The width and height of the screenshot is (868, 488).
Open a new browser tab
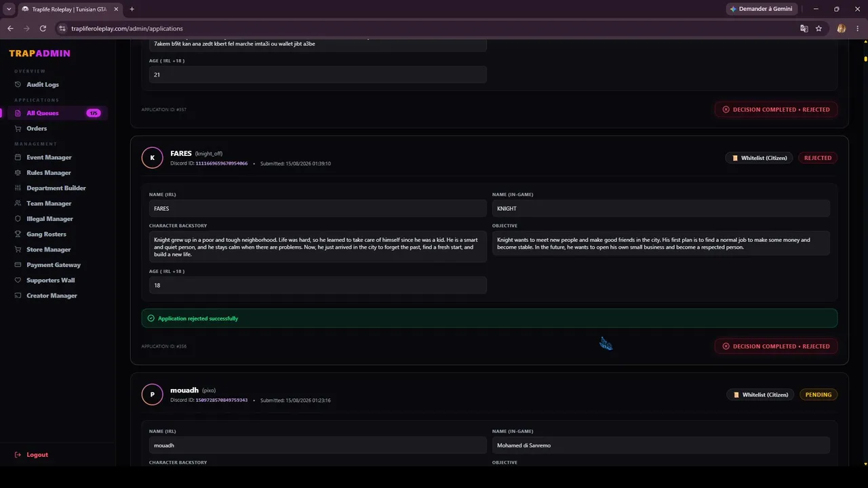pos(132,9)
